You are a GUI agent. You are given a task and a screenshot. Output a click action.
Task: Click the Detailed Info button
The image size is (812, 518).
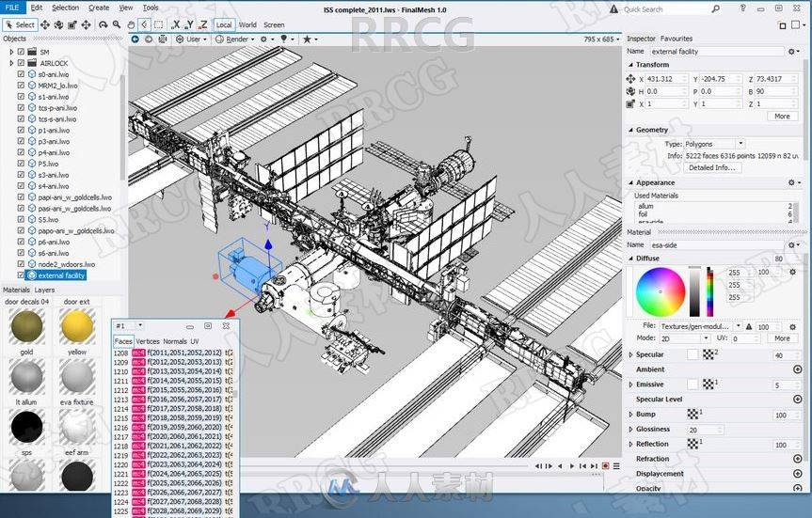coord(713,167)
